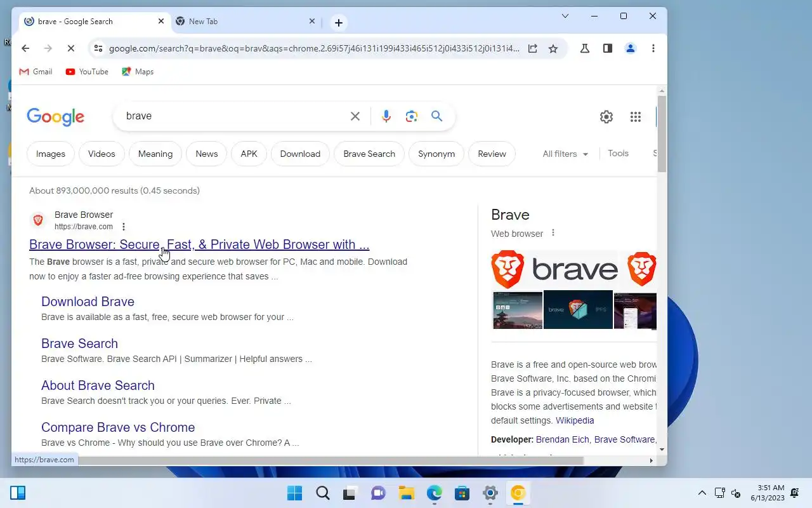Image resolution: width=812 pixels, height=508 pixels.
Task: Open the Google apps grid
Action: pos(636,116)
